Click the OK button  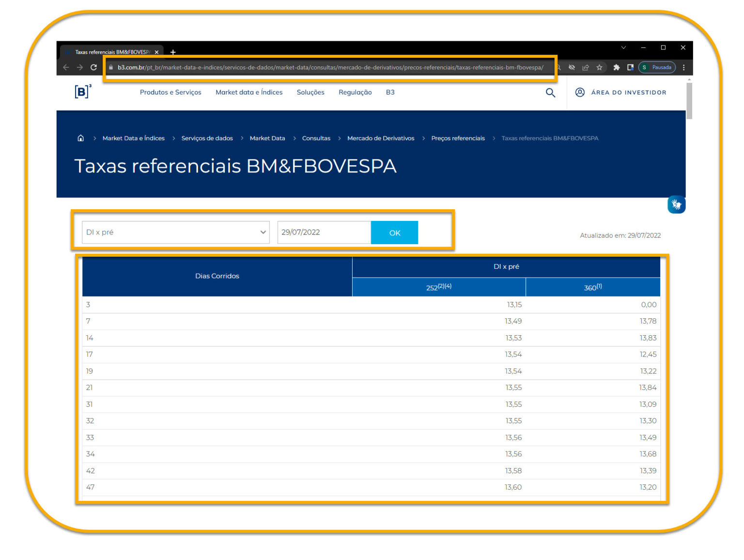click(x=394, y=233)
